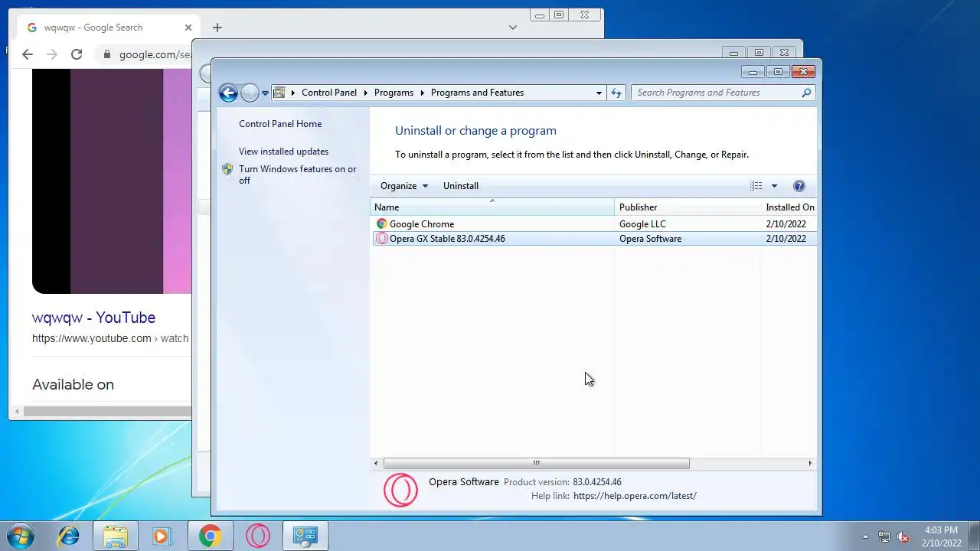This screenshot has width=980, height=551.
Task: Open Windows Explorer from taskbar
Action: pos(115,536)
